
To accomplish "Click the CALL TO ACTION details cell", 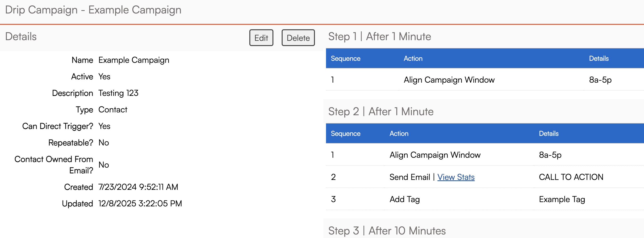I will pos(571,177).
